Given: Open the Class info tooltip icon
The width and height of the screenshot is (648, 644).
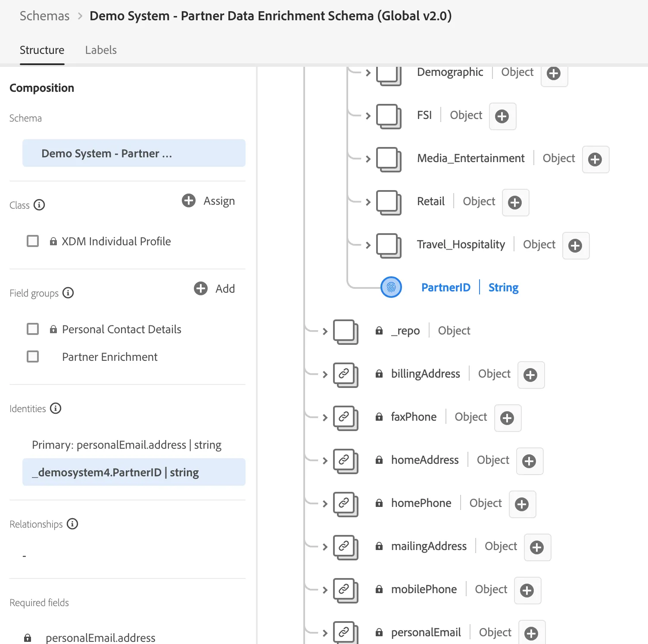Looking at the screenshot, I should 39,205.
